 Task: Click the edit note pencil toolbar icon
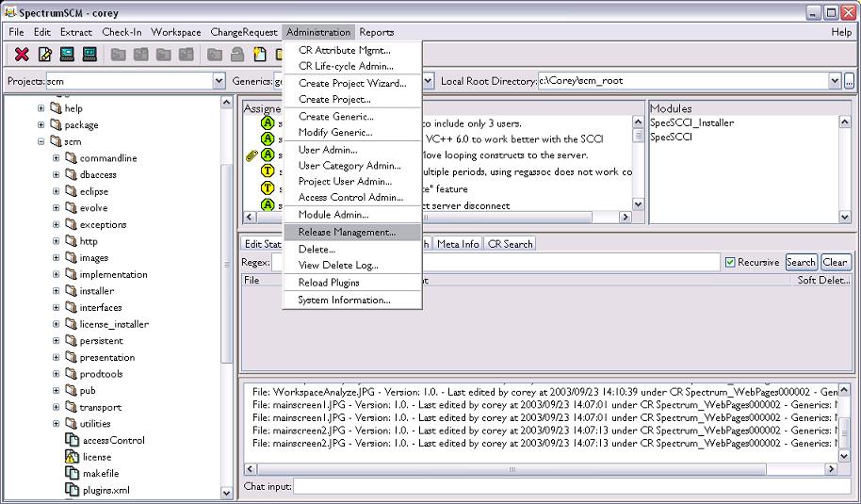[44, 55]
